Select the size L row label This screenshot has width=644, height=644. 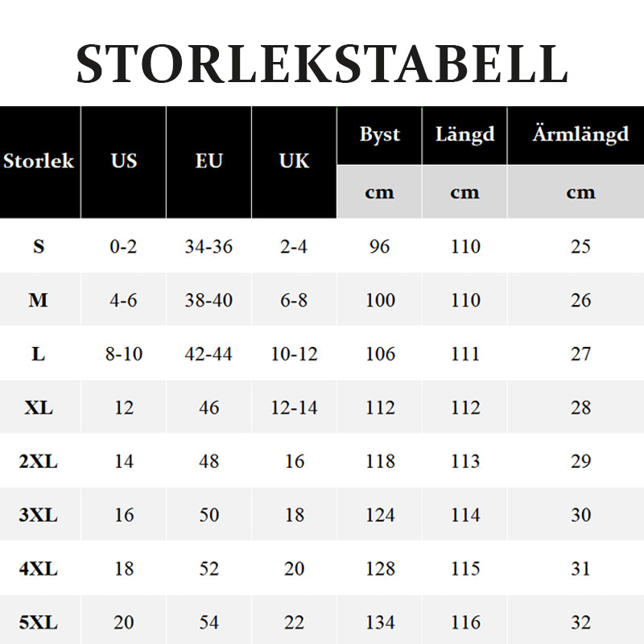point(38,354)
